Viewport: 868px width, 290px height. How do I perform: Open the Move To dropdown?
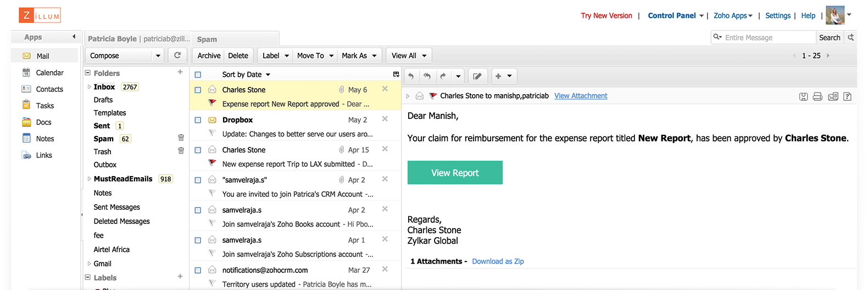pyautogui.click(x=315, y=56)
